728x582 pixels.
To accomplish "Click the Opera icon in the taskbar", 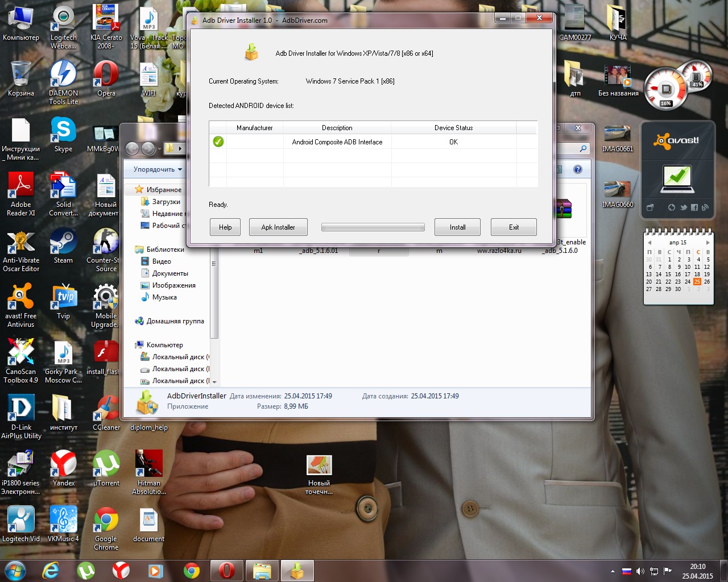I will pyautogui.click(x=226, y=570).
